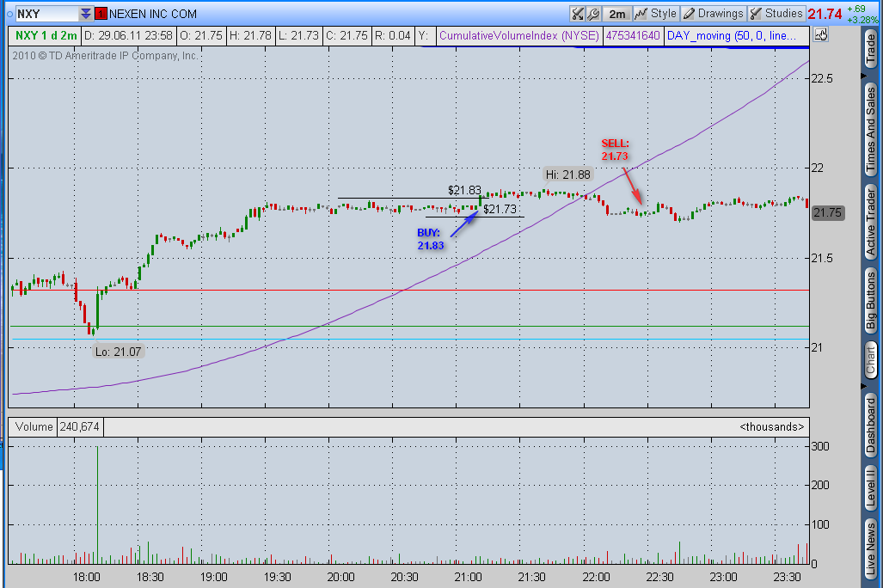Toggle the small circle linking indicator beside NXY

tap(9, 14)
